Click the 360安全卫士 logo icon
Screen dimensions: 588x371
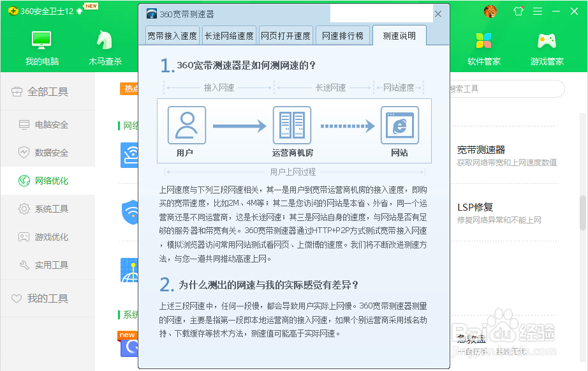click(x=13, y=11)
